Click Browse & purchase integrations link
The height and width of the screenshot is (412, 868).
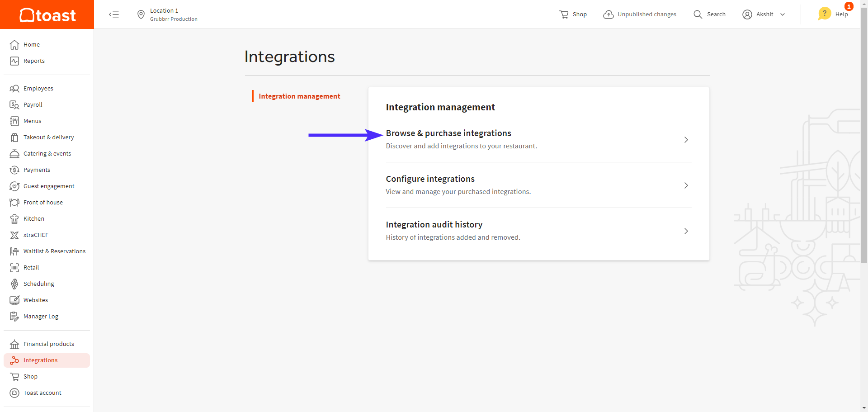[448, 133]
